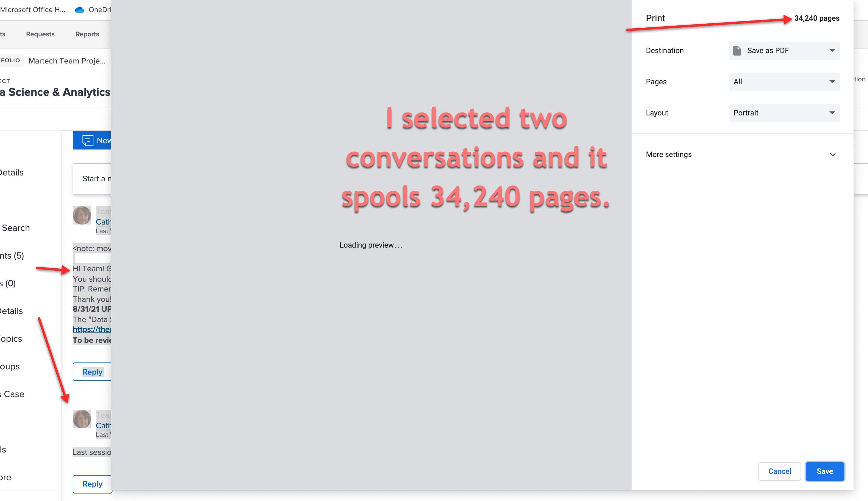Open the Layout Portrait dropdown
The image size is (868, 501).
[x=784, y=113]
